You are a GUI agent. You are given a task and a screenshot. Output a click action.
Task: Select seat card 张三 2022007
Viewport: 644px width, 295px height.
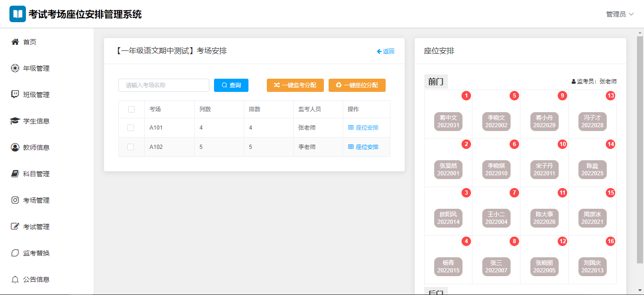click(x=496, y=267)
